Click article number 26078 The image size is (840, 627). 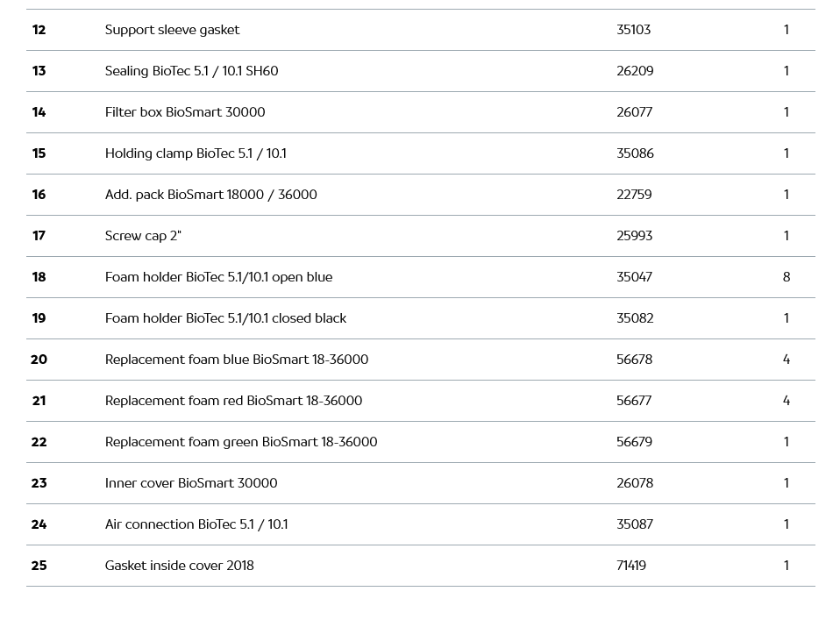coord(634,483)
